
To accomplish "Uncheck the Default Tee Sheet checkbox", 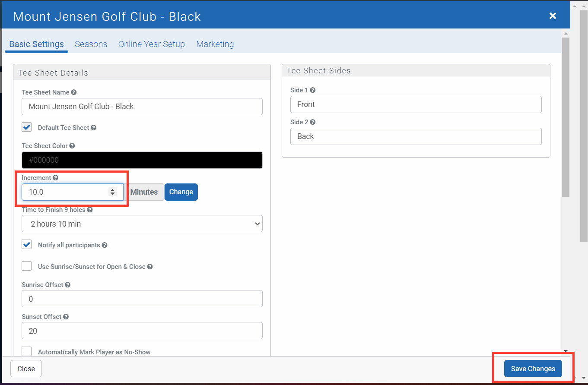I will (x=27, y=127).
